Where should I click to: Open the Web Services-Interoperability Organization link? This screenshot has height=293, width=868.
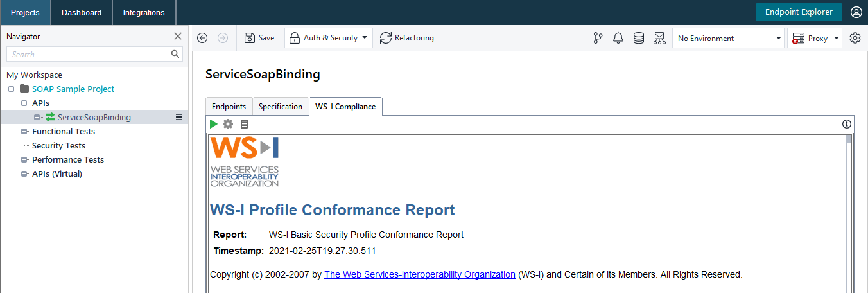[x=420, y=274]
